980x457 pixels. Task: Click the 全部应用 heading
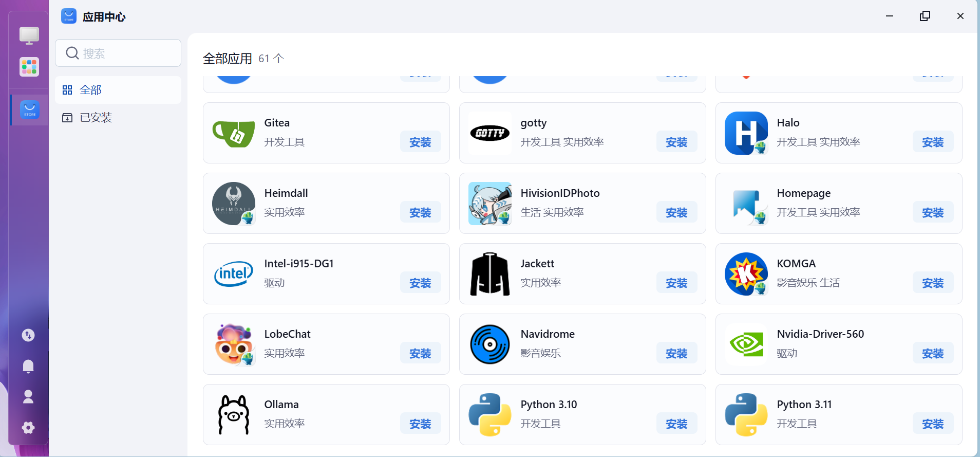[228, 59]
